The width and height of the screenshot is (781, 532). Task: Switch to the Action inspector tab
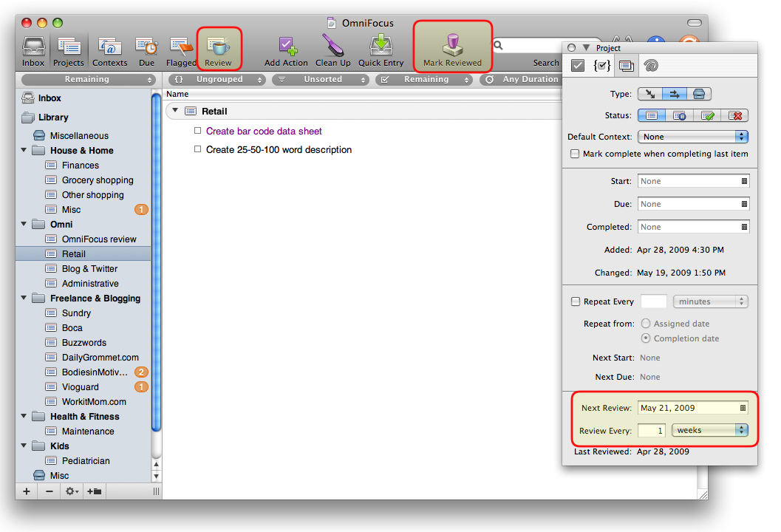pyautogui.click(x=578, y=65)
